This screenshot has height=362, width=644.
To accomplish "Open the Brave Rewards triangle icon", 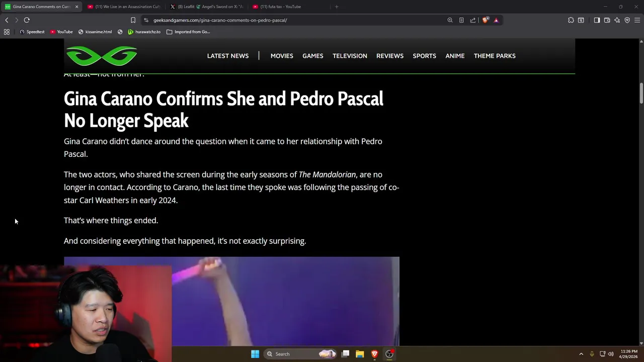I will pyautogui.click(x=496, y=20).
